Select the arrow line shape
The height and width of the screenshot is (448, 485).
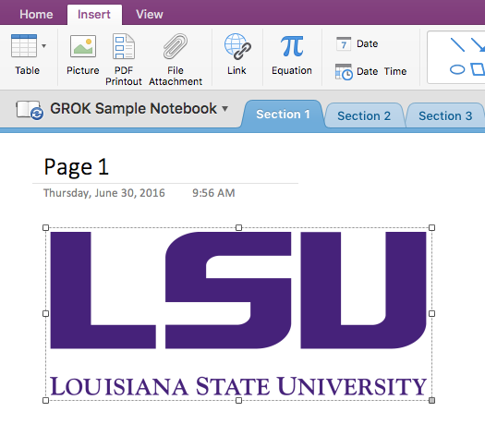tap(478, 44)
